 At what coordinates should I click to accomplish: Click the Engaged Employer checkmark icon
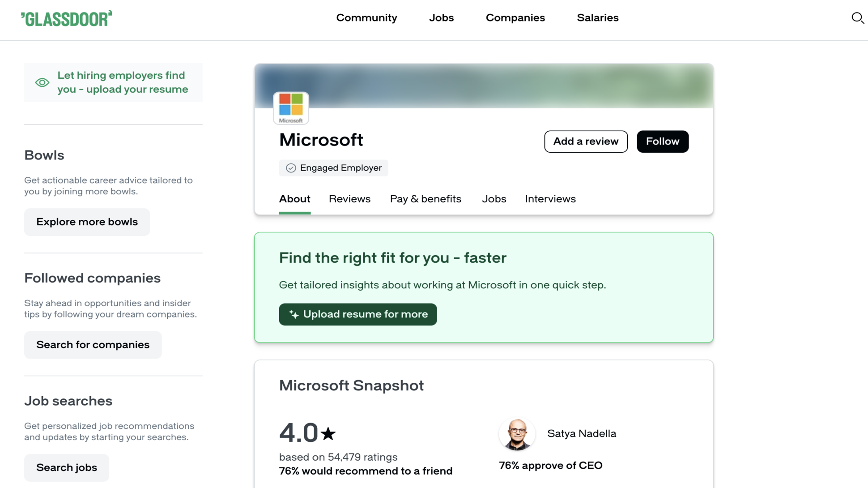point(291,168)
